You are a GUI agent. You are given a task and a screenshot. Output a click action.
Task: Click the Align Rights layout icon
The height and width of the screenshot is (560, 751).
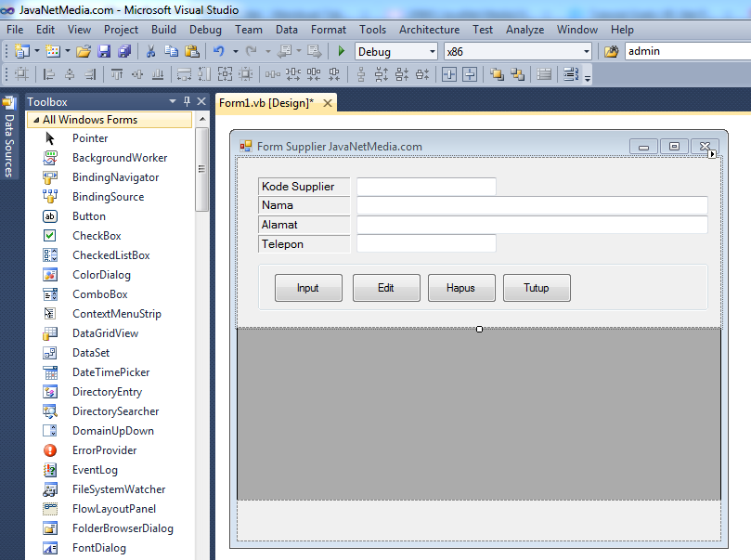tap(90, 74)
